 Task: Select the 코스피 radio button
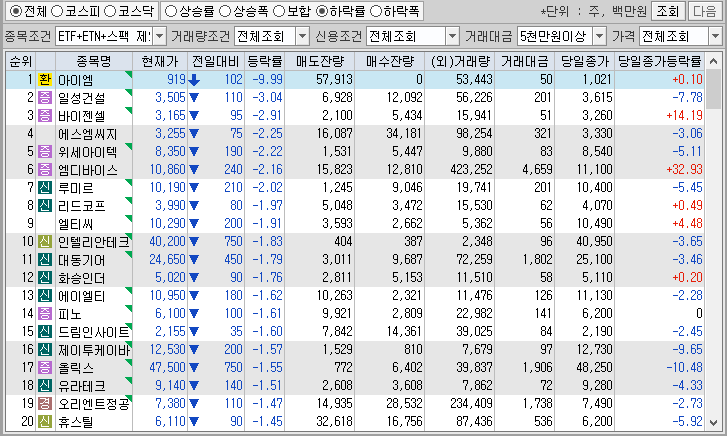tap(57, 11)
